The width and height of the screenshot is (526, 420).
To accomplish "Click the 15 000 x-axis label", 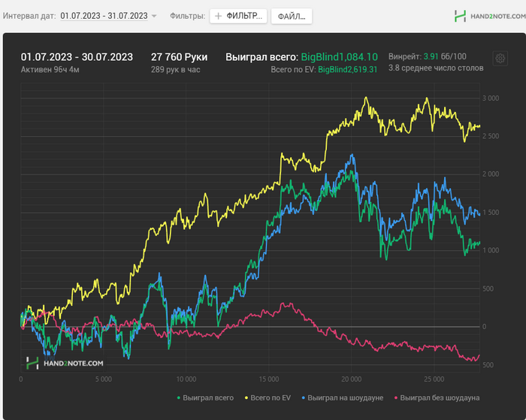I will [x=269, y=379].
